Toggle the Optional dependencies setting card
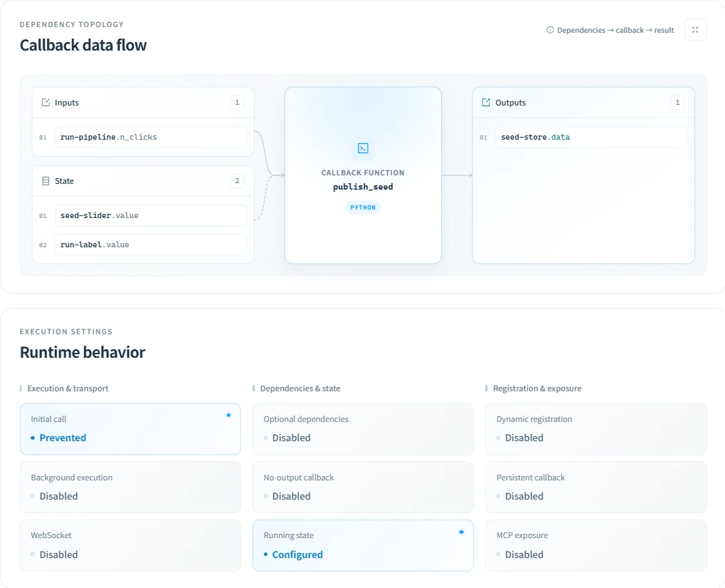Screen dimensions: 725x588 (x=363, y=429)
